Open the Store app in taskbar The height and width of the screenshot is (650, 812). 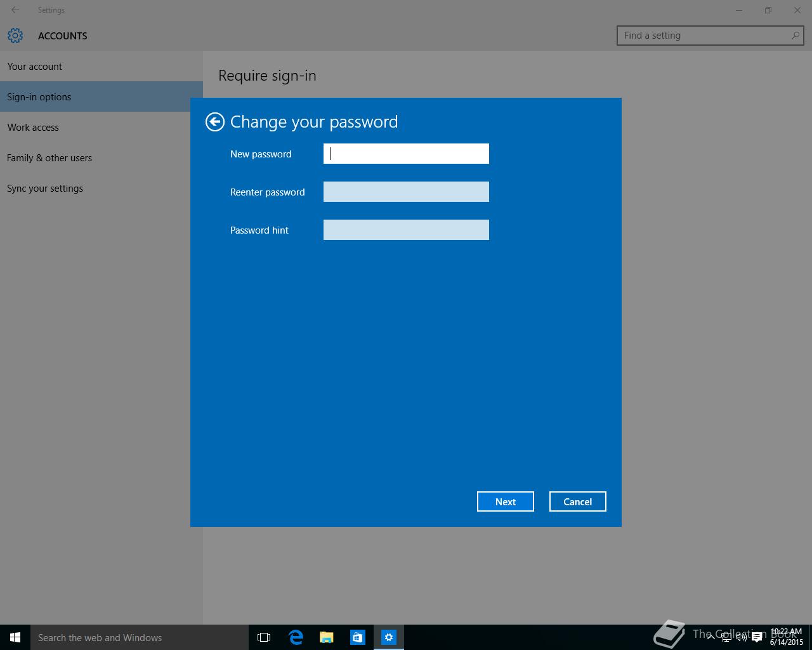point(358,637)
